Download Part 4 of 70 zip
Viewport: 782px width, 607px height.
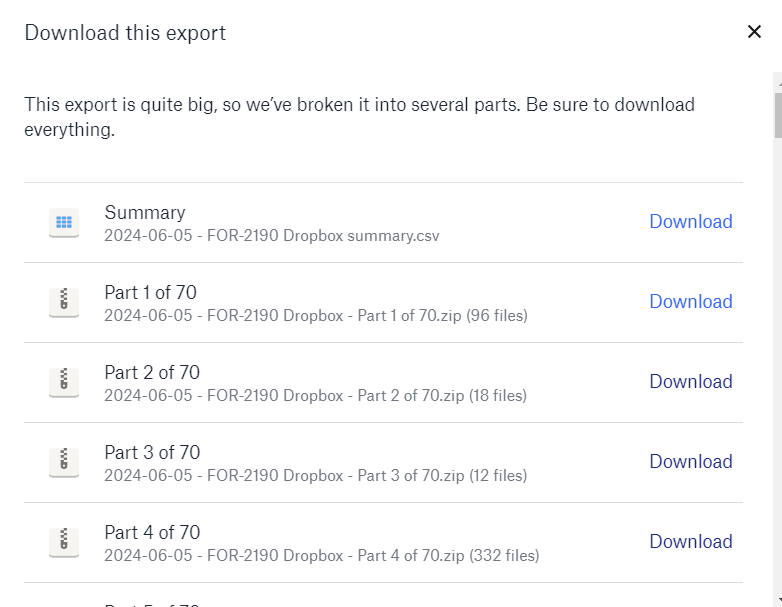691,542
